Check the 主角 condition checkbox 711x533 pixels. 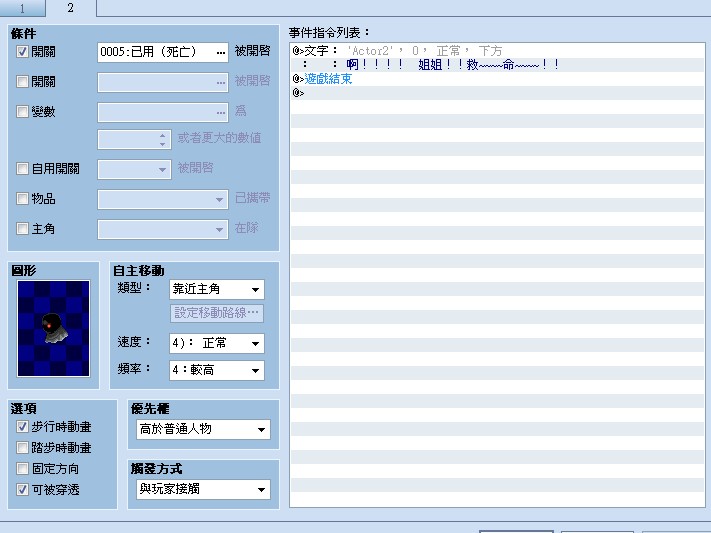[x=22, y=229]
